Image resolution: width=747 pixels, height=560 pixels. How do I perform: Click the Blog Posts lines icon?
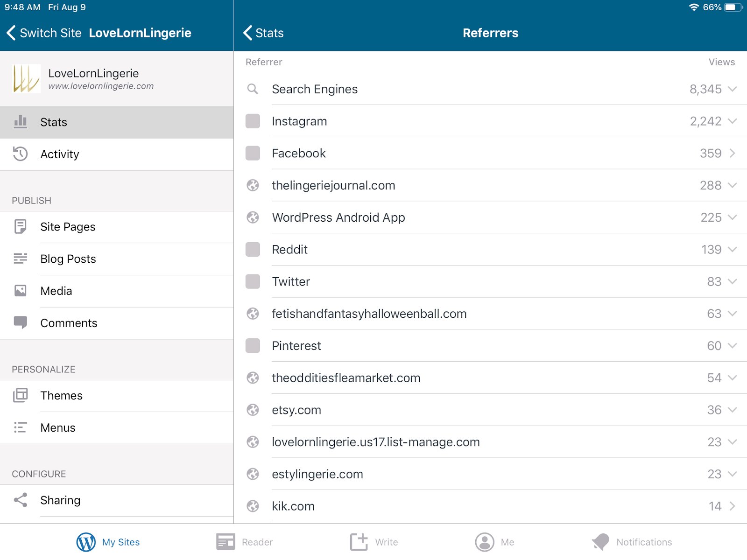[20, 259]
